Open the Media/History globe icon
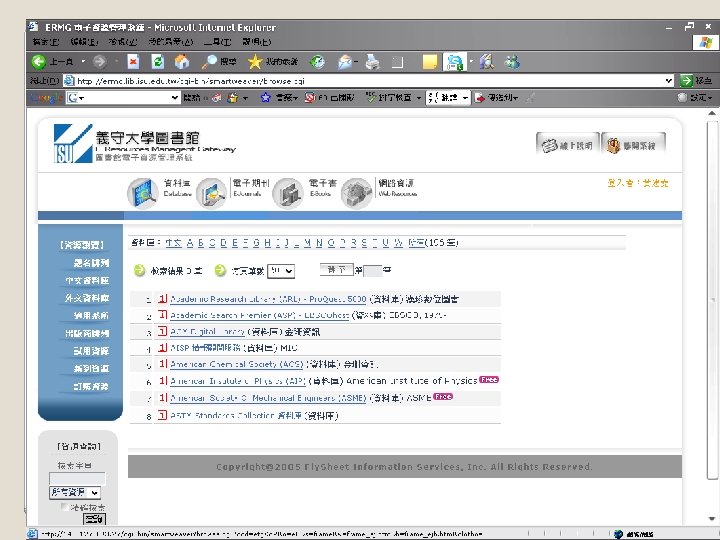Screen dimensions: 720x540 point(317,62)
